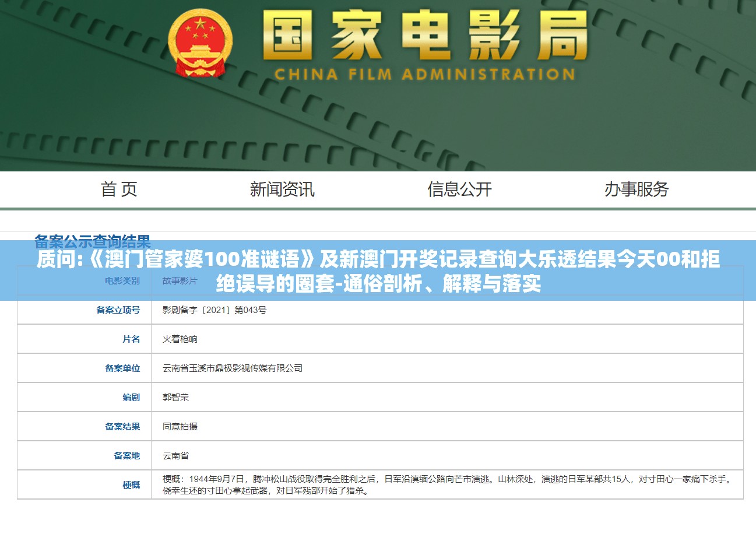Click the 备案公示查询结果 heading
756x541 pixels.
click(x=93, y=241)
